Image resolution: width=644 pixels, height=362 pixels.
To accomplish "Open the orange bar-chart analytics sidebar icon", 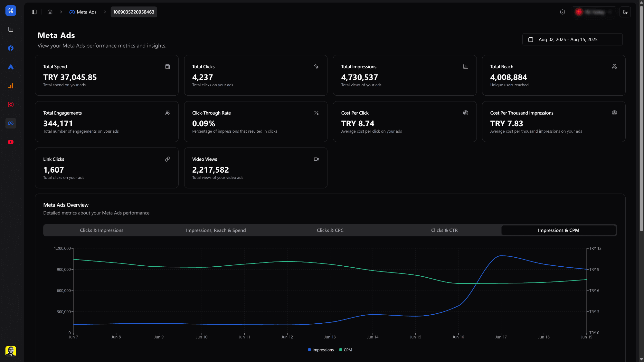I will 11,86.
